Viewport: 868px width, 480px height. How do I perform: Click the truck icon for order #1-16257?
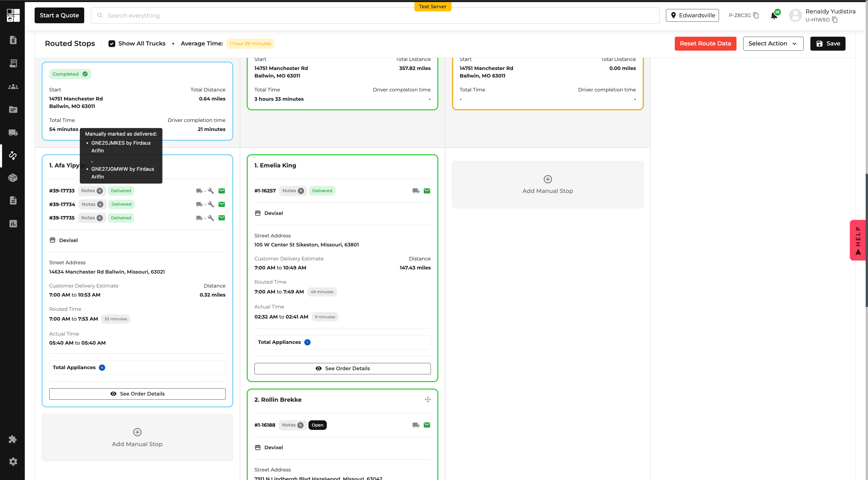[416, 191]
